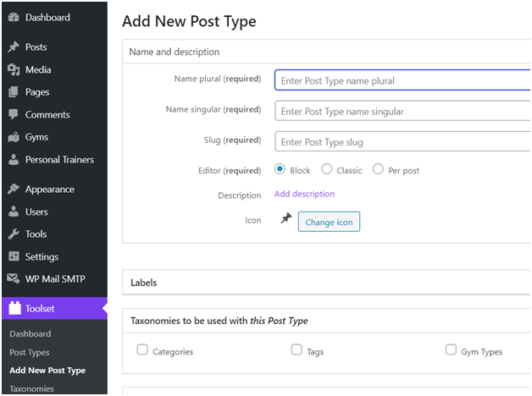
Task: Click the Tools wrench icon
Action: pyautogui.click(x=14, y=234)
